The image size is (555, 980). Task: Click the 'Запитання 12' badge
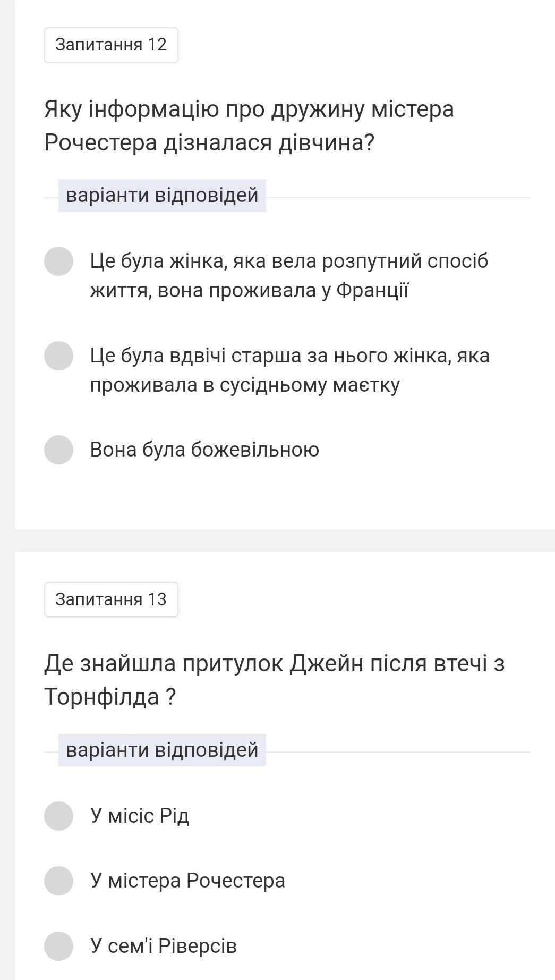(111, 45)
